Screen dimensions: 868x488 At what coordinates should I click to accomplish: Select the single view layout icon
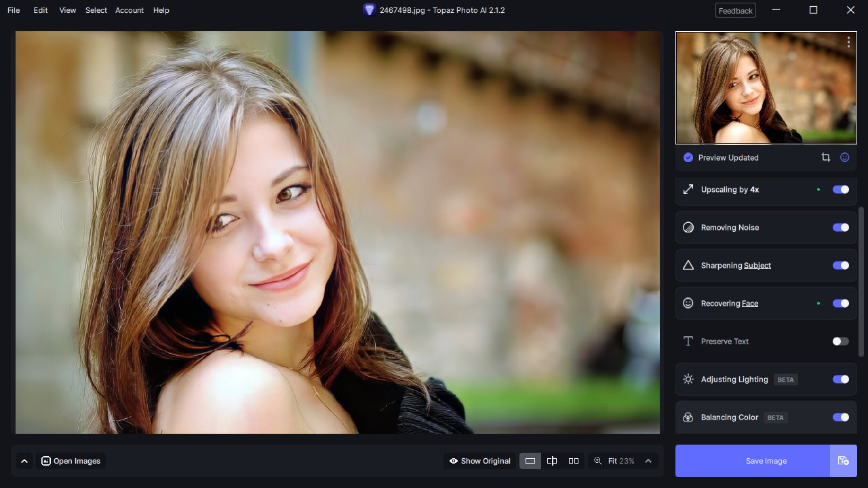pyautogui.click(x=530, y=461)
